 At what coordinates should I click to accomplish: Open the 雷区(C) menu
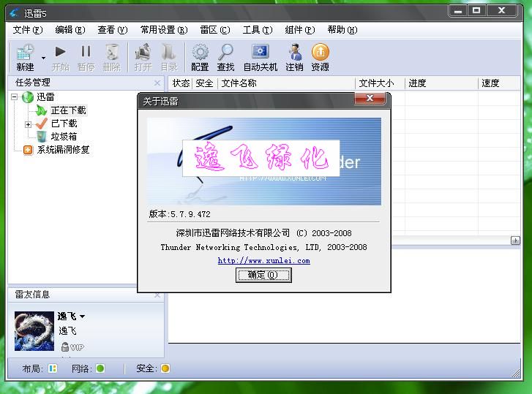coord(215,30)
